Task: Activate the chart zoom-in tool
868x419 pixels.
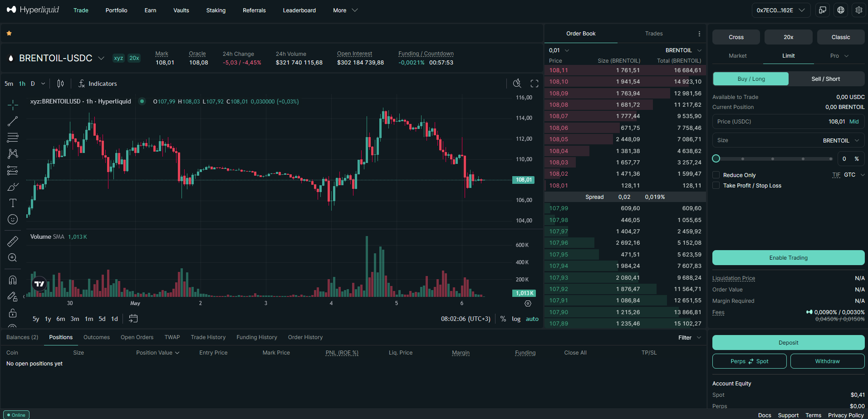Action: pos(13,257)
